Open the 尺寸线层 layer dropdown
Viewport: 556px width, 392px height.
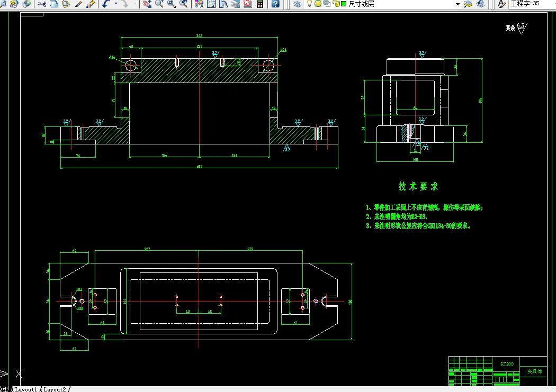click(458, 4)
